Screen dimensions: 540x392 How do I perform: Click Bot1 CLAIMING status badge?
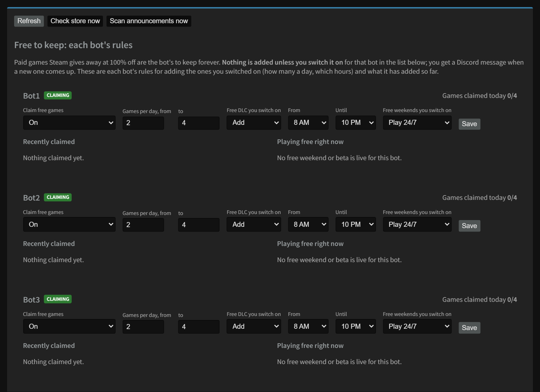[x=58, y=95]
